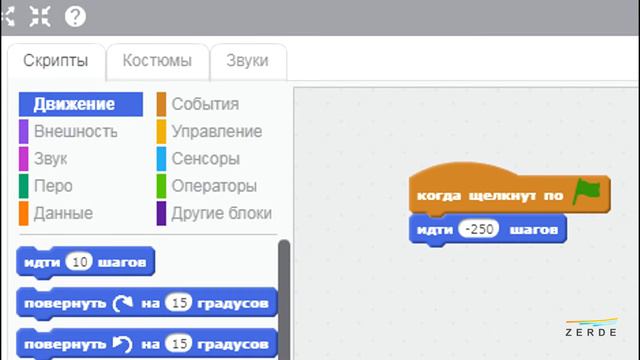Click the turn clockwise 15 degrees block
This screenshot has height=360, width=640.
[x=147, y=303]
